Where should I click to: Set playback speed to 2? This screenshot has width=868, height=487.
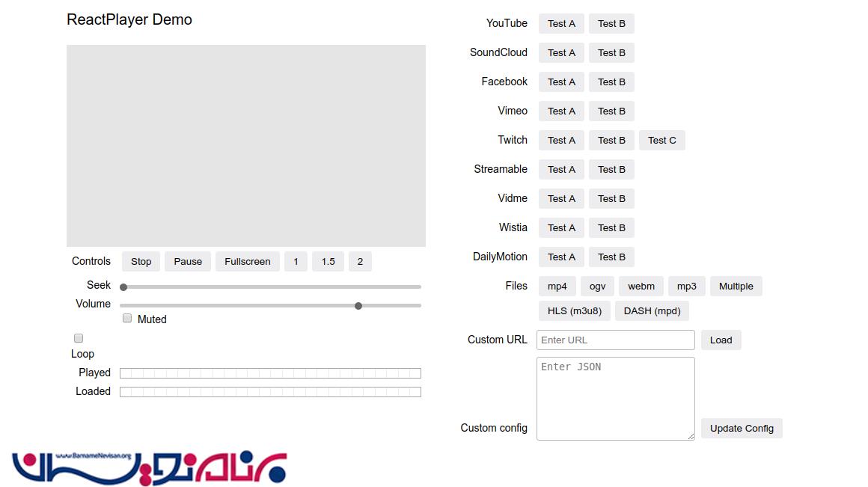(x=361, y=262)
